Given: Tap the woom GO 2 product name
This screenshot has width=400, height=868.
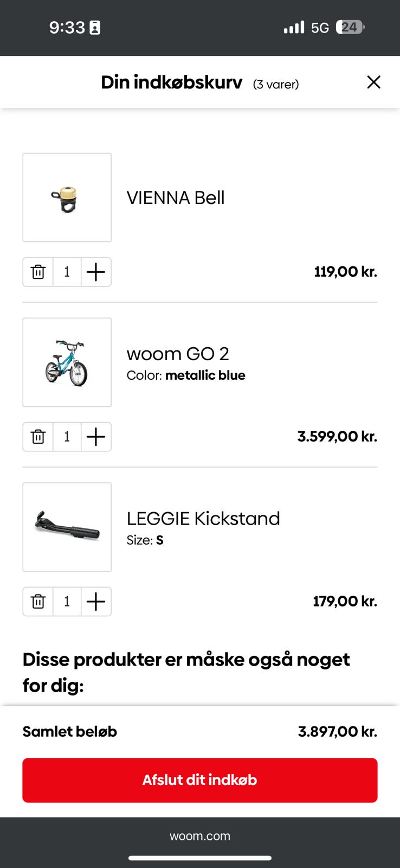Looking at the screenshot, I should click(x=178, y=354).
